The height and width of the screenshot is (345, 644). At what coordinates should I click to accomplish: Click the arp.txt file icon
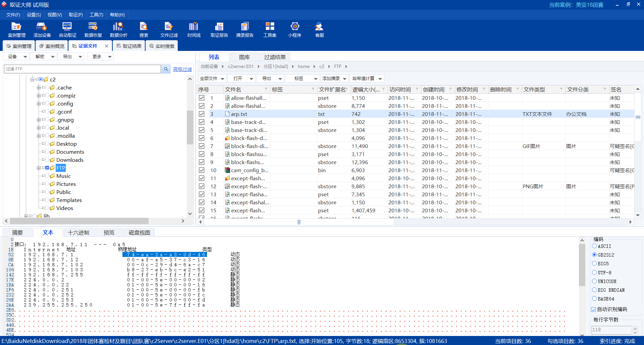tap(227, 114)
